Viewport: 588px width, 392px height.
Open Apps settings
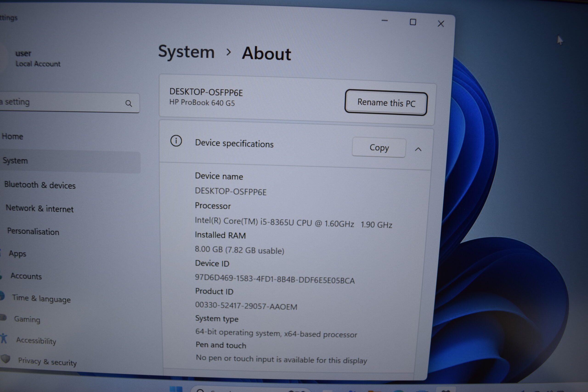[x=17, y=254]
